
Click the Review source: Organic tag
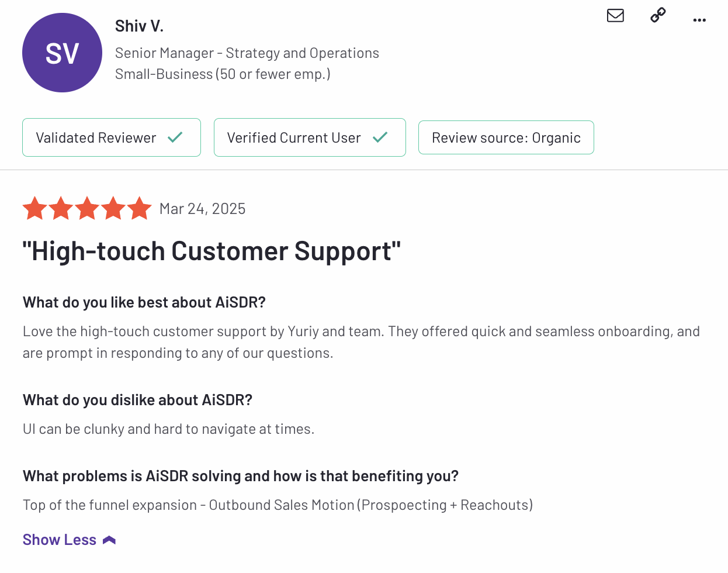[x=506, y=137]
